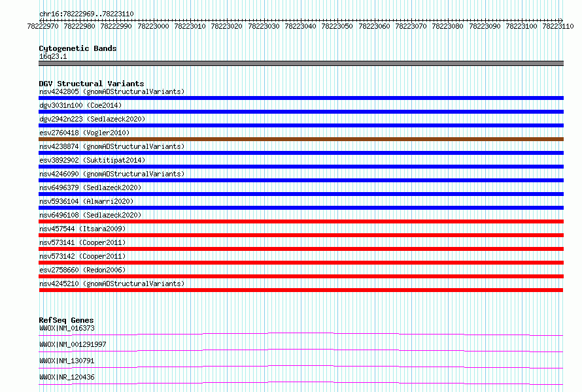582x392 pixels.
Task: Open the WWOX|NM_016373 transcript
Action: point(67,328)
